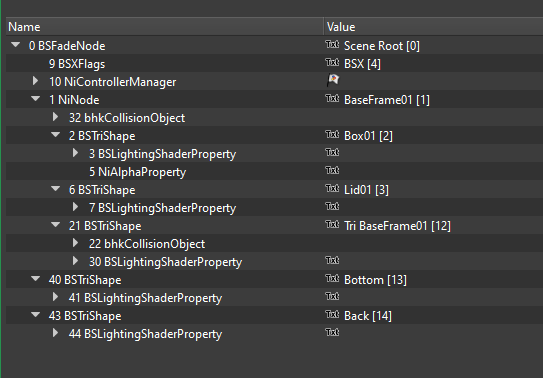Viewport: 543px width, 378px height.
Task: Click Txt icon in 7 BSLightingShaderProperty row
Action: click(332, 206)
